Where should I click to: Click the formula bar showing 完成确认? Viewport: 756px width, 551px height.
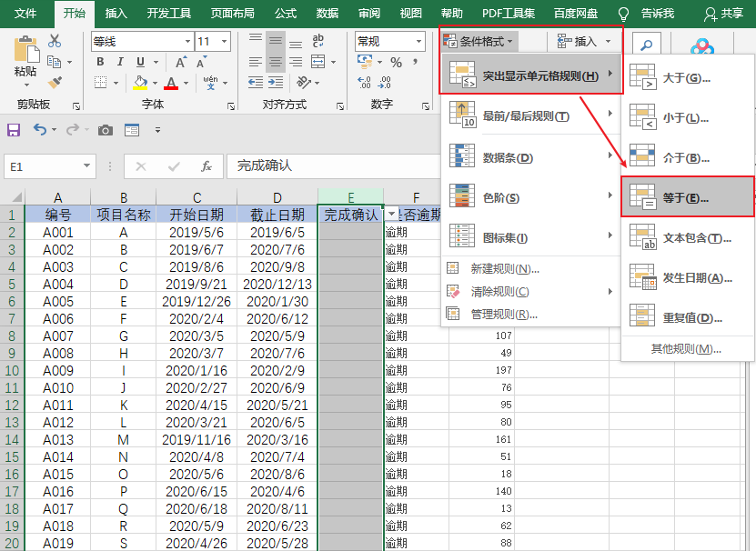[x=334, y=165]
